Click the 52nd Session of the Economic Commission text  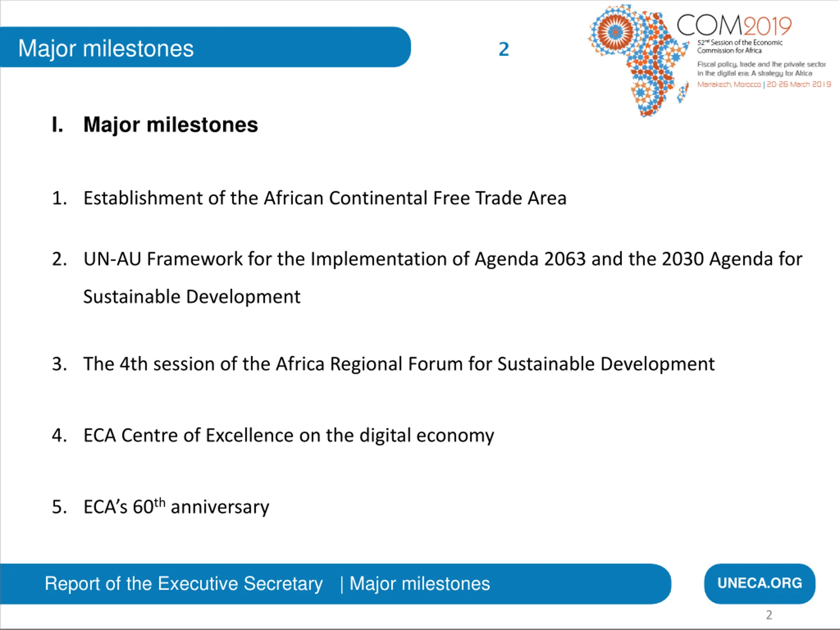739,46
